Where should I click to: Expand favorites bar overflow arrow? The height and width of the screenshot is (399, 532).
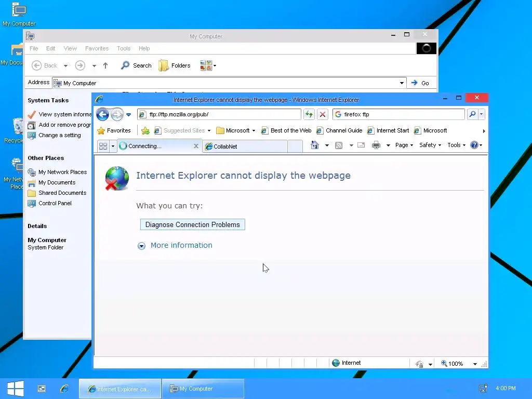tap(484, 131)
